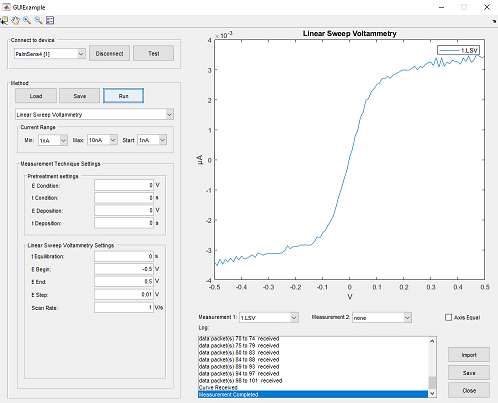Click the Disconnect button
Screen dimensions: 498x403
pyautogui.click(x=109, y=53)
